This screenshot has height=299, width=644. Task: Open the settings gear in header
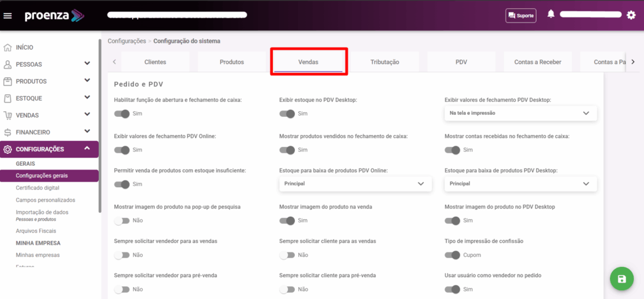tap(631, 15)
